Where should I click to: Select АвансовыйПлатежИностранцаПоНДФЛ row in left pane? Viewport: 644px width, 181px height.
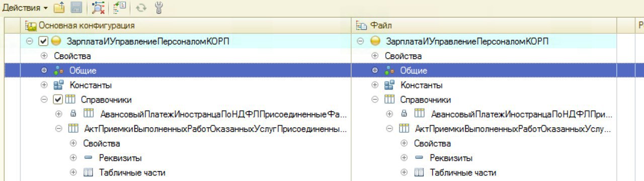223,114
